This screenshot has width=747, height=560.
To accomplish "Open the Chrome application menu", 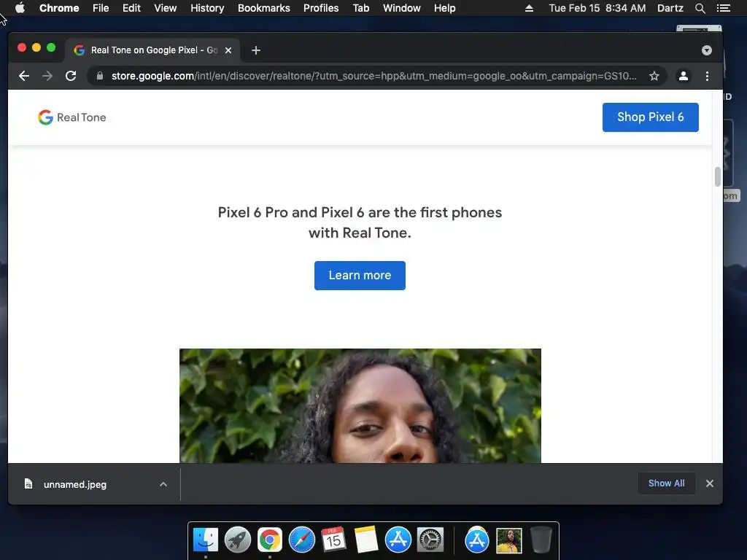I will (59, 8).
